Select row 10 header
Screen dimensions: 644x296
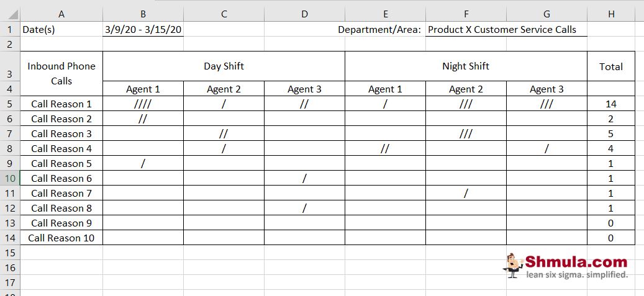coord(10,178)
